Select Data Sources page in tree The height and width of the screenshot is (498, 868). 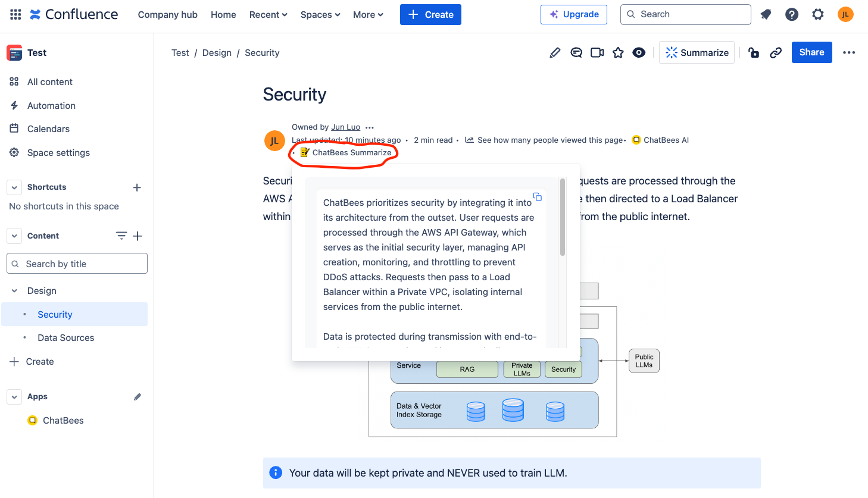point(65,338)
